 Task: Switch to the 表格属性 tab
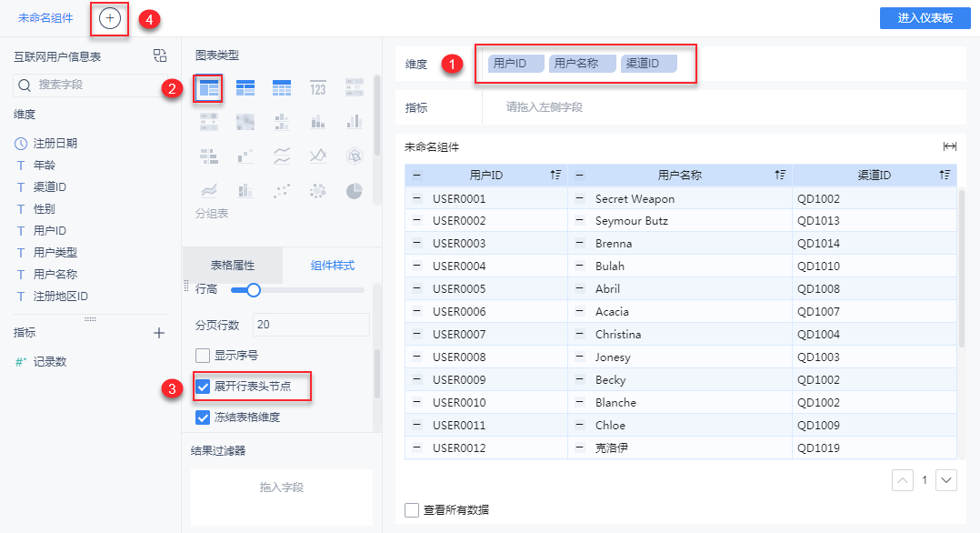[x=233, y=266]
